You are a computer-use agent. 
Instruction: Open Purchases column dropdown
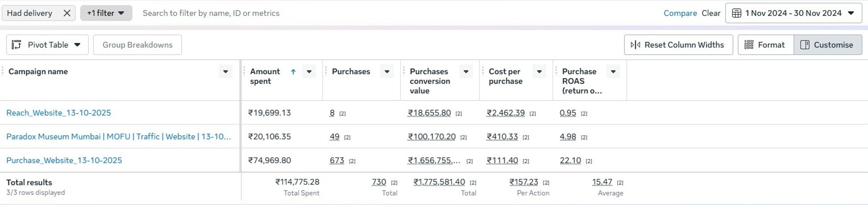[x=387, y=72]
